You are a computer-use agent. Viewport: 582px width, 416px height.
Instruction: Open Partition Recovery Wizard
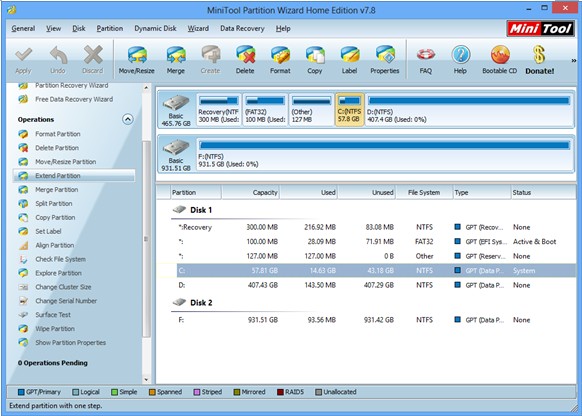pos(73,86)
